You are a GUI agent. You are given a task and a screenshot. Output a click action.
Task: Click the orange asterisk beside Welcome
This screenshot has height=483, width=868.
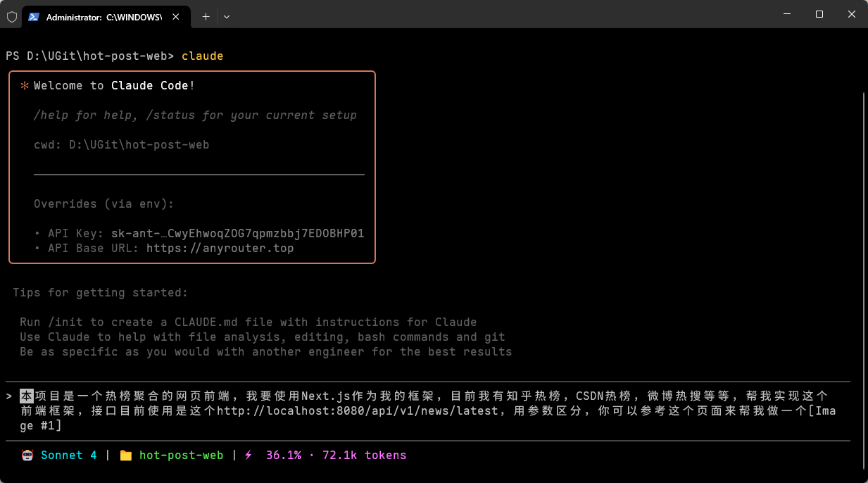(x=24, y=86)
